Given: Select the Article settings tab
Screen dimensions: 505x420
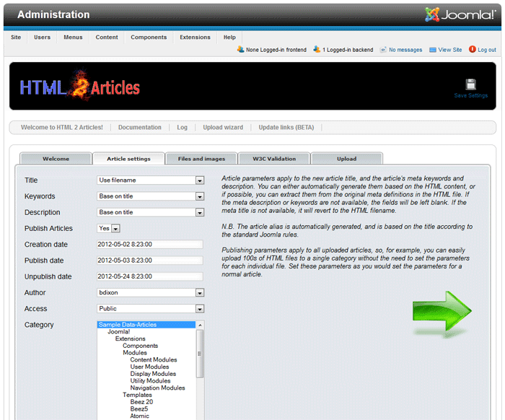Looking at the screenshot, I should [x=128, y=159].
